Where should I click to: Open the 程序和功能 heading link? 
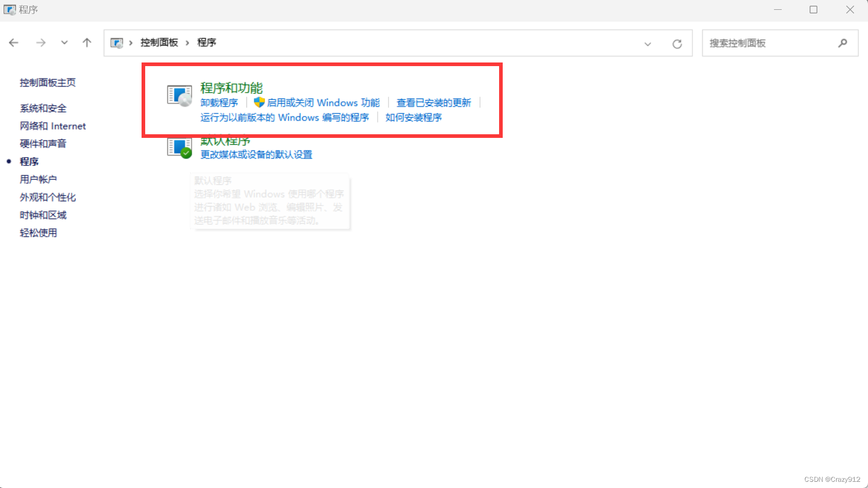coord(231,88)
